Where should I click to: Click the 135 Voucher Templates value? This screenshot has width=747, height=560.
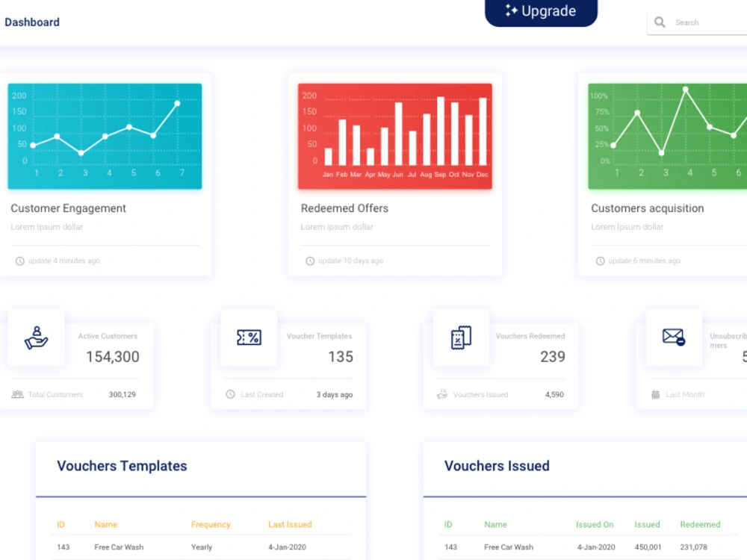point(341,357)
